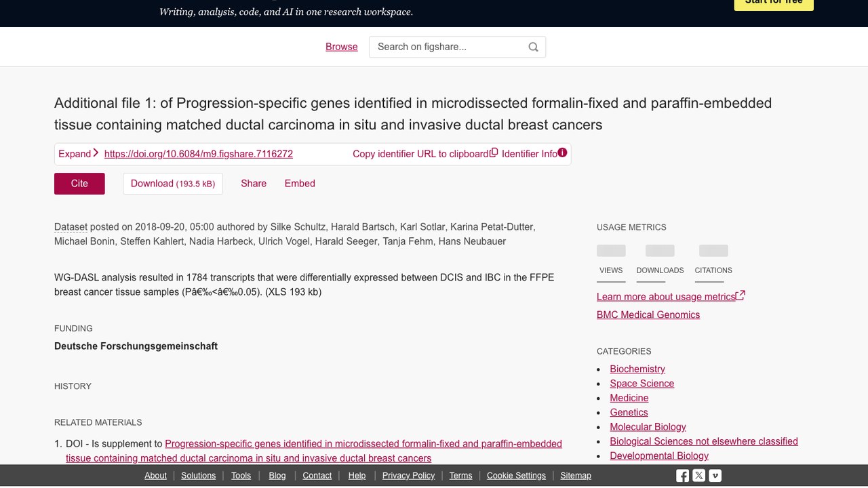868x488 pixels.
Task: Select the Biochemistry category
Action: point(637,369)
